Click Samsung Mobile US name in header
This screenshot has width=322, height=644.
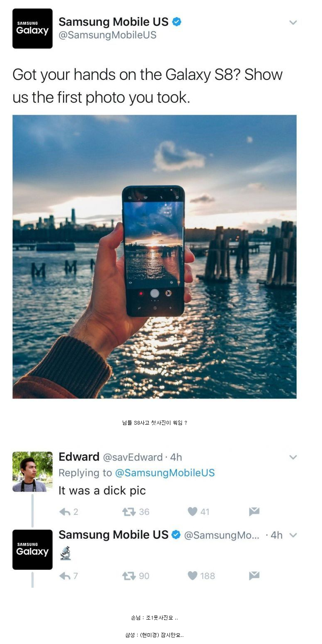(x=114, y=22)
